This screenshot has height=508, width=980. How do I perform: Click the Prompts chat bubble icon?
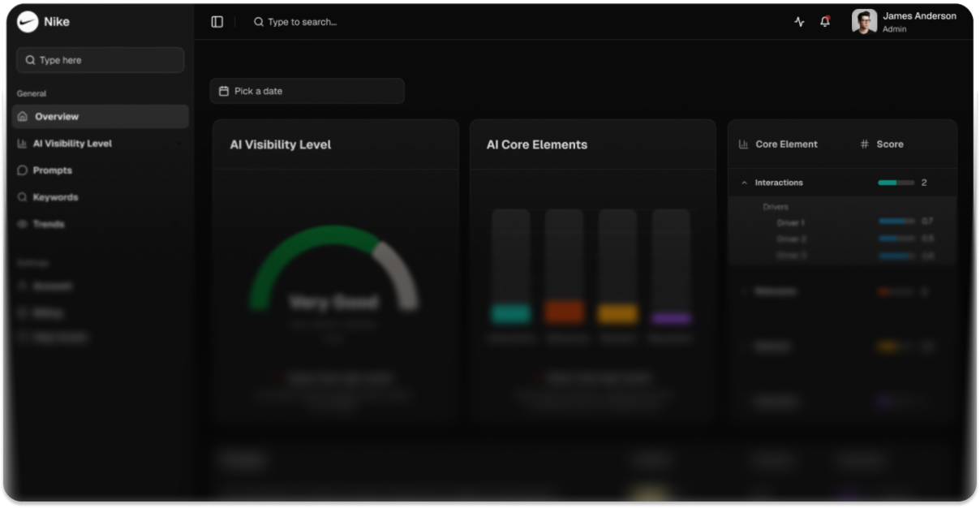click(x=23, y=170)
